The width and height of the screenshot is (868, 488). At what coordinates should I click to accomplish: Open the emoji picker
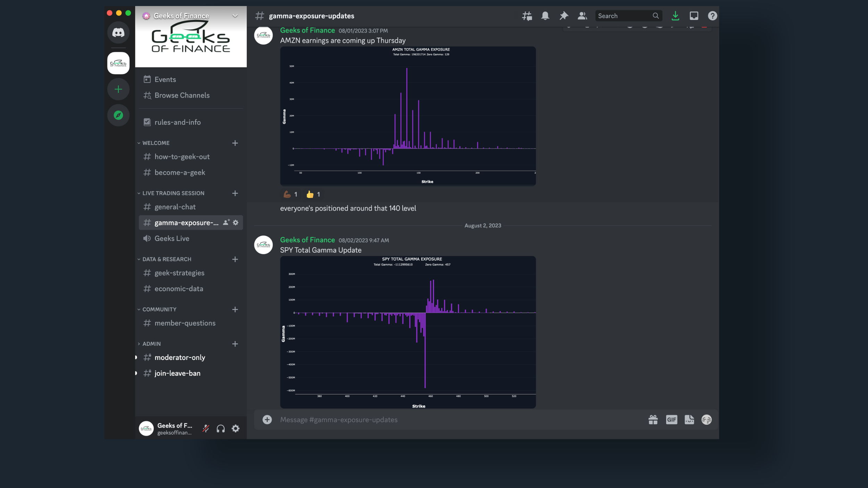tap(706, 420)
